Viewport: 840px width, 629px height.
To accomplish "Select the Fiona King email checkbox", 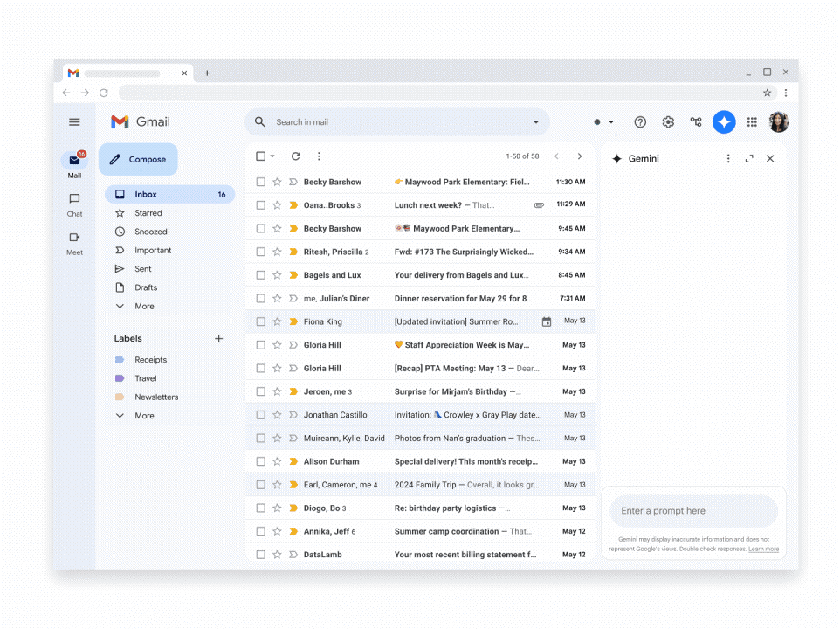I will click(260, 321).
